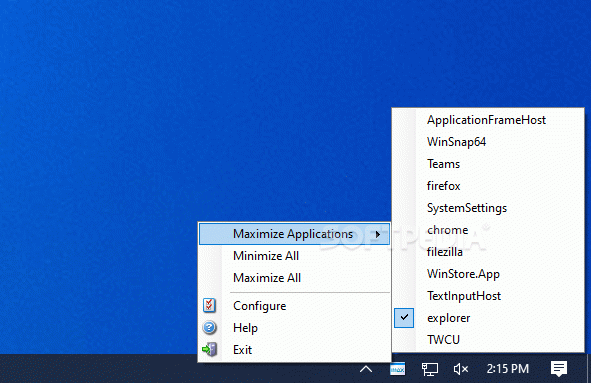Select WinStore.App in the submenu
The width and height of the screenshot is (591, 383).
coord(488,274)
